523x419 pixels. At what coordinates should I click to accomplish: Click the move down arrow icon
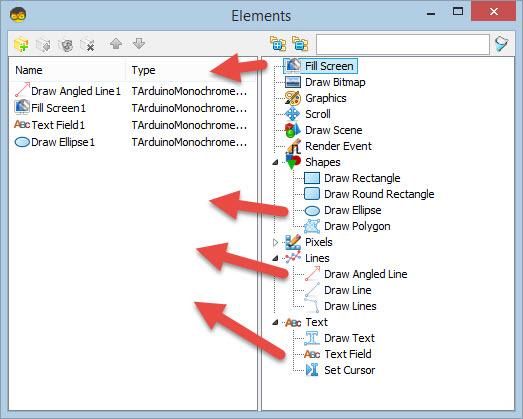139,44
